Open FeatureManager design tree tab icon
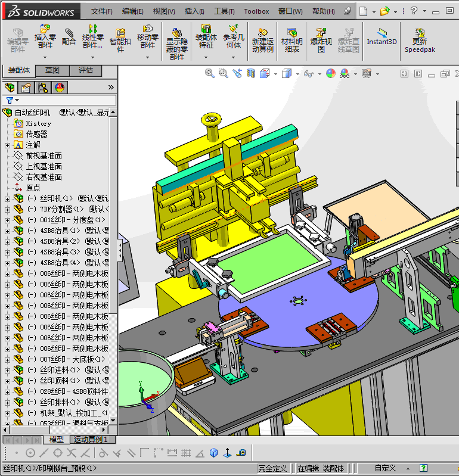Image resolution: width=459 pixels, height=476 pixels. [10, 88]
